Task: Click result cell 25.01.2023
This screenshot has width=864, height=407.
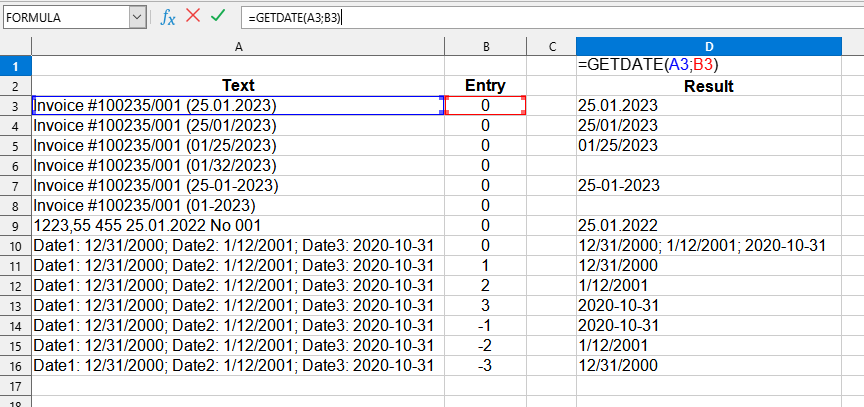Action: point(709,106)
